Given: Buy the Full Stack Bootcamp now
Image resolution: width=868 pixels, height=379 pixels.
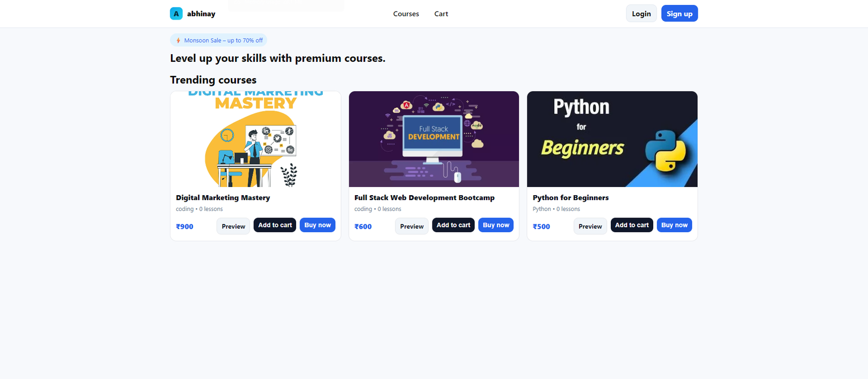Looking at the screenshot, I should pos(496,225).
